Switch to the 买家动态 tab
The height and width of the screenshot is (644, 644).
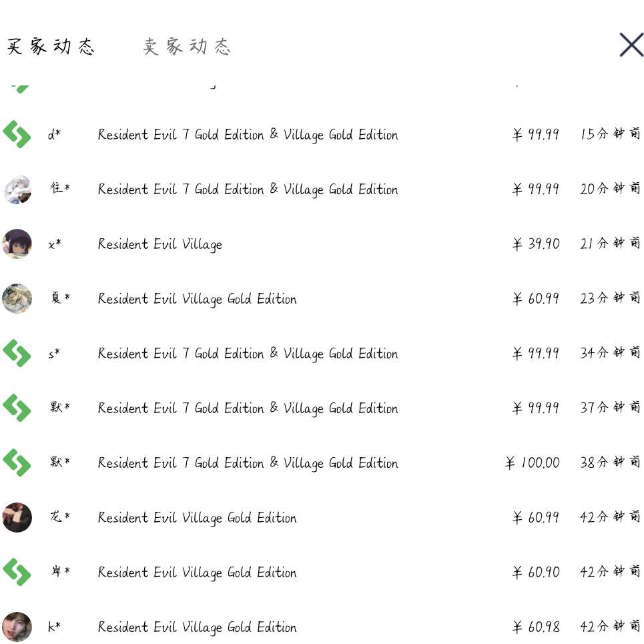tap(51, 46)
